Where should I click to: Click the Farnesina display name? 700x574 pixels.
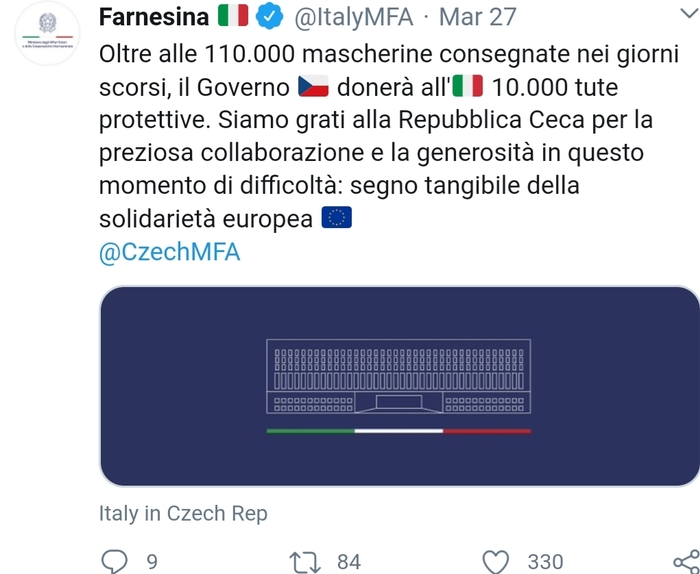(154, 17)
